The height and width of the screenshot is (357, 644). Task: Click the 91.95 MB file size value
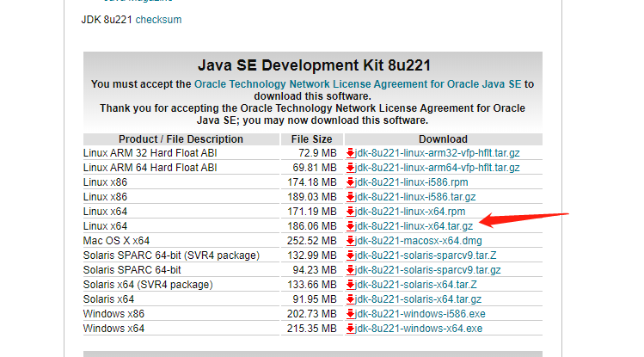click(315, 299)
